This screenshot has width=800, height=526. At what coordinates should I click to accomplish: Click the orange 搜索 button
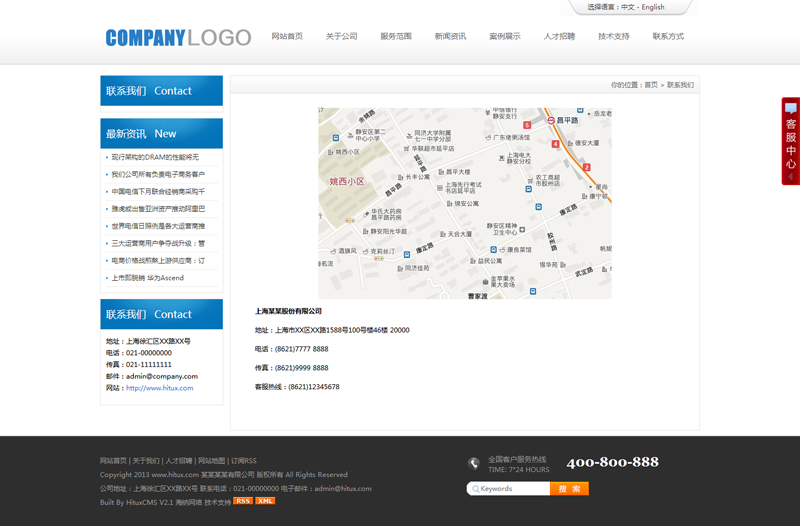(569, 489)
